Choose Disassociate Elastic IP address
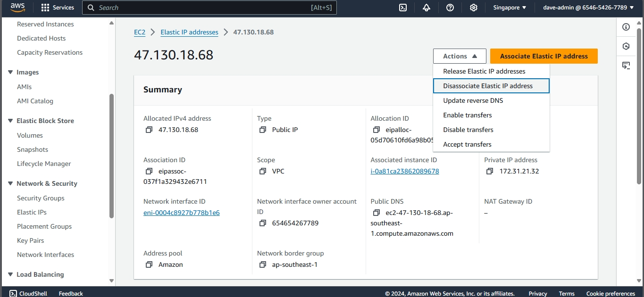 488,86
